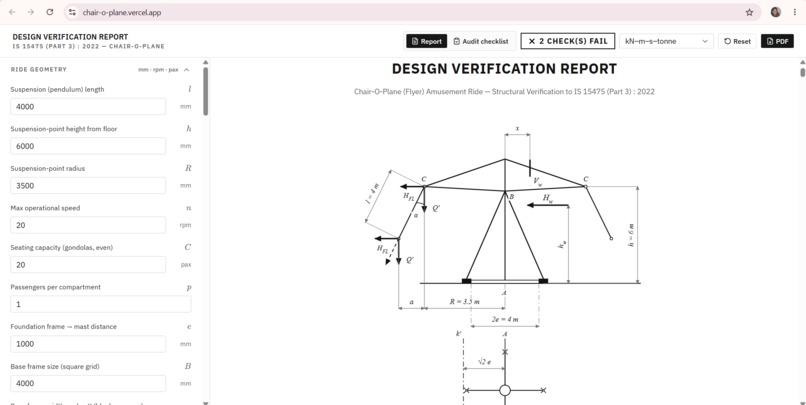Click the '2e = 4 m' dimension label
This screenshot has width=806, height=405.
(505, 319)
